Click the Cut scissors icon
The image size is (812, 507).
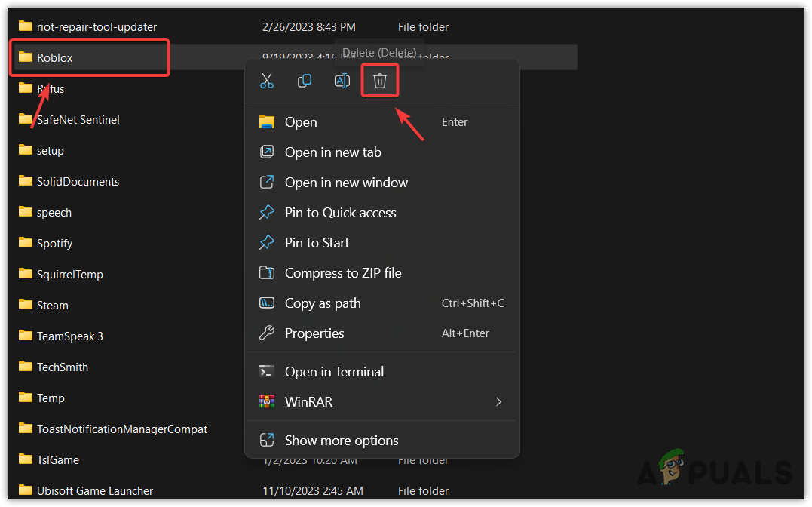click(x=267, y=81)
